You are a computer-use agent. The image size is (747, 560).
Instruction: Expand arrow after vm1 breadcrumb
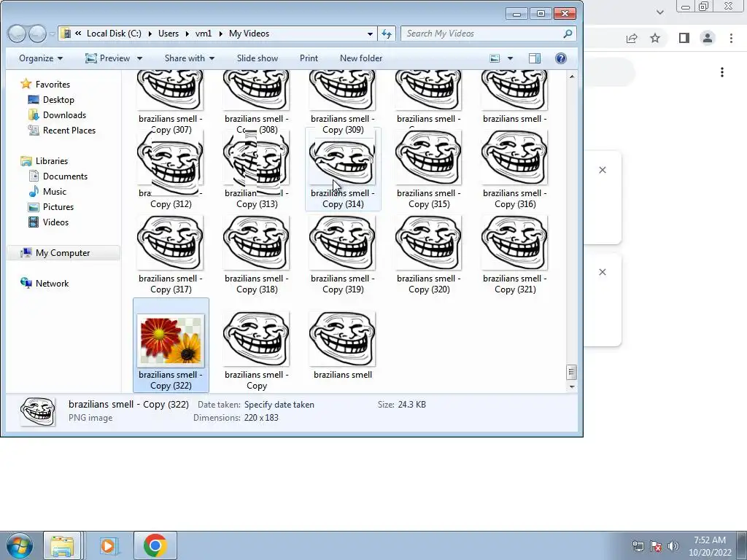pyautogui.click(x=220, y=34)
